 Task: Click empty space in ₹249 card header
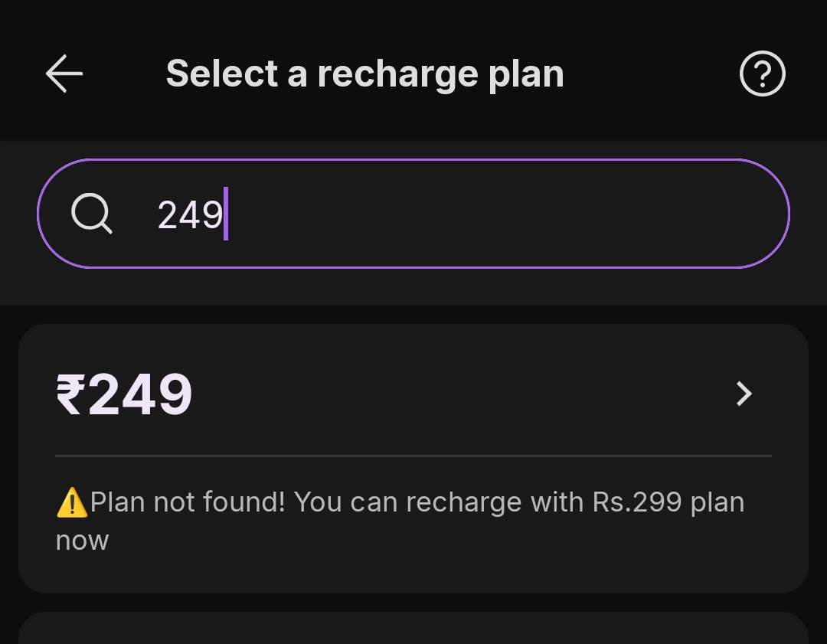click(x=459, y=394)
